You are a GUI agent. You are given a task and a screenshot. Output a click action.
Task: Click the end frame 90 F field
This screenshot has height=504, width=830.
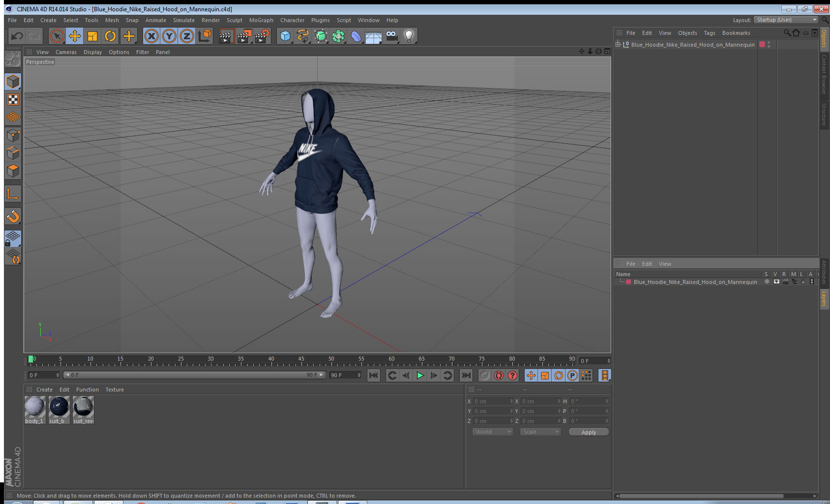(345, 375)
